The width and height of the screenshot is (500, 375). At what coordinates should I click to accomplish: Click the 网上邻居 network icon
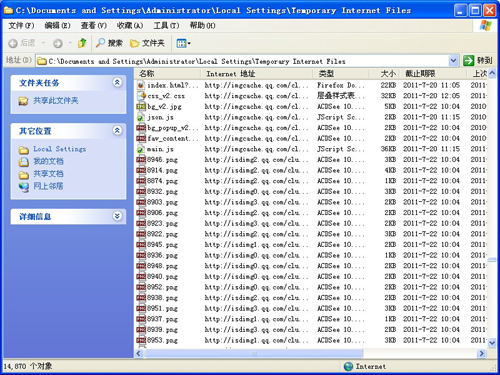pos(24,186)
